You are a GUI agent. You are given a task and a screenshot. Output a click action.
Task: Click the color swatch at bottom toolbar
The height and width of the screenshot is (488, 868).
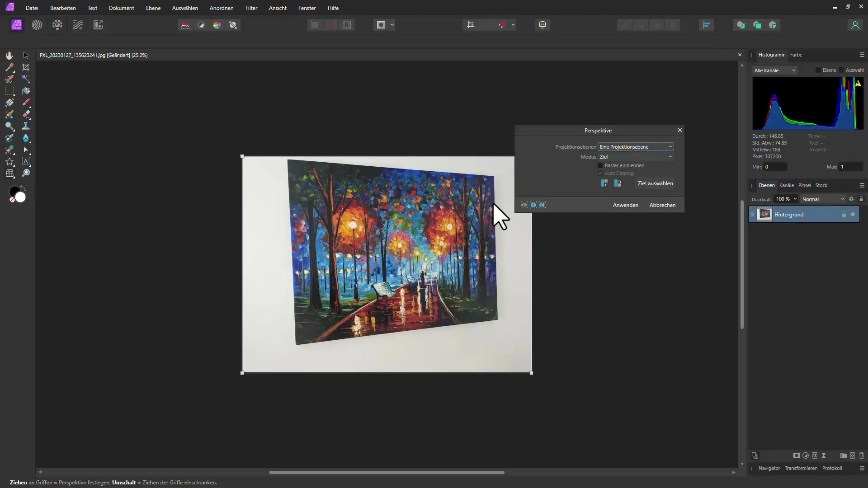(17, 194)
